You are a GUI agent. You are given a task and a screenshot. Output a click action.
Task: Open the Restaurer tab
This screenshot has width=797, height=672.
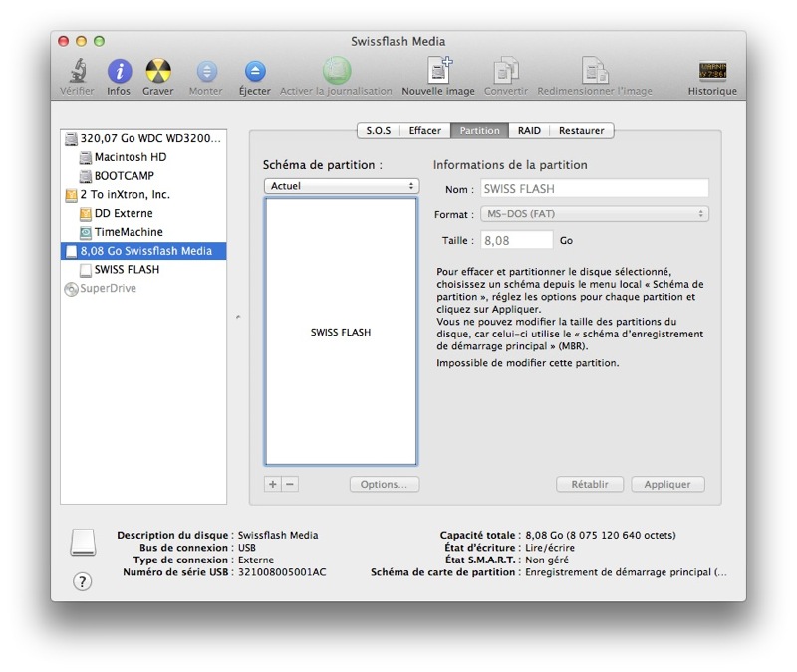(581, 131)
